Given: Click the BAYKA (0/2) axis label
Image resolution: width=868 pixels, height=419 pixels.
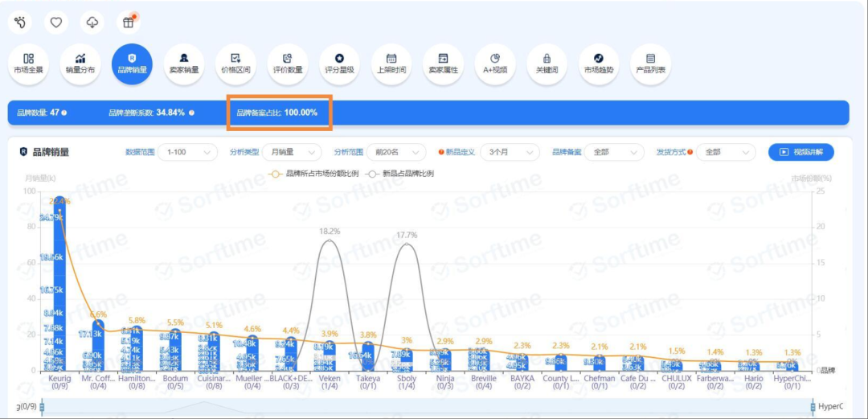Looking at the screenshot, I should click(x=522, y=382).
